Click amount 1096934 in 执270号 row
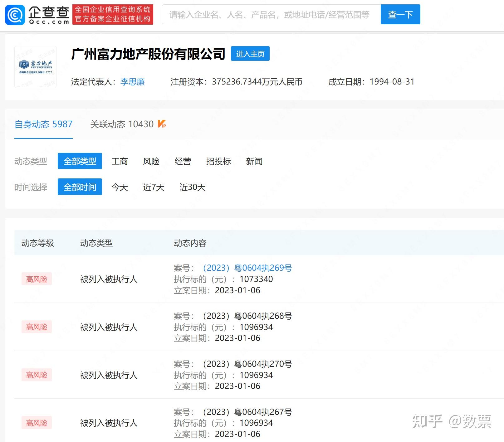 pos(256,375)
